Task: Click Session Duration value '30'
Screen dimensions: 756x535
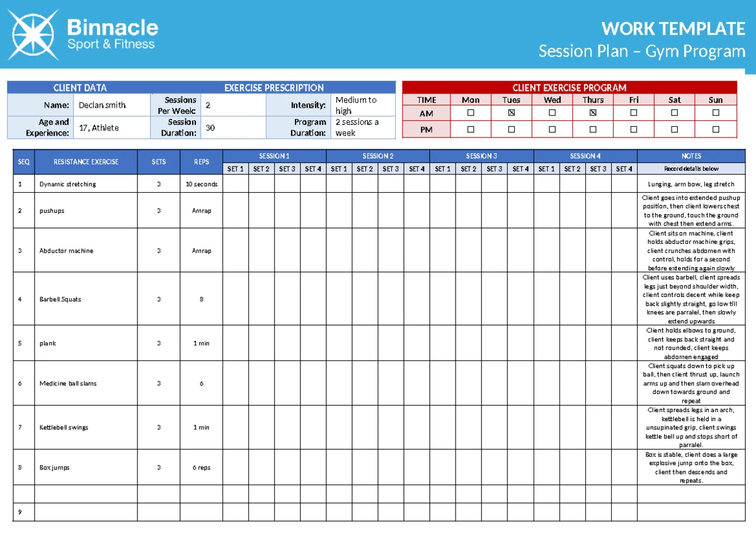Action: tap(233, 128)
